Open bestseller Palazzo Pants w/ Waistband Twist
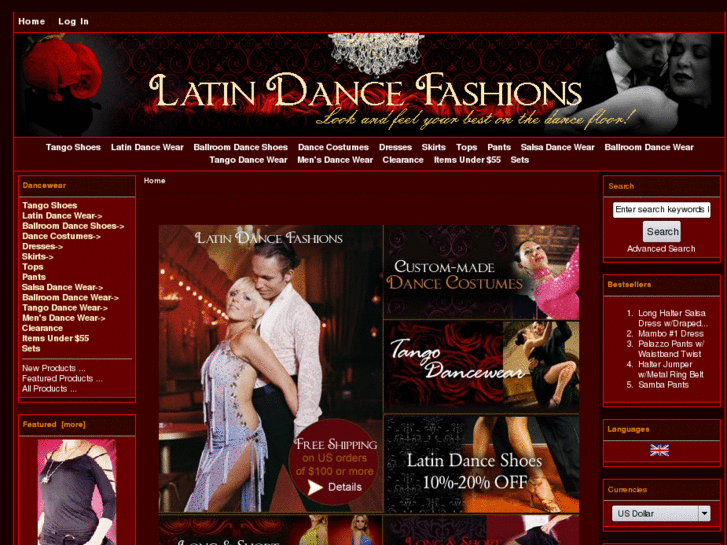727x545 pixels. coord(671,349)
